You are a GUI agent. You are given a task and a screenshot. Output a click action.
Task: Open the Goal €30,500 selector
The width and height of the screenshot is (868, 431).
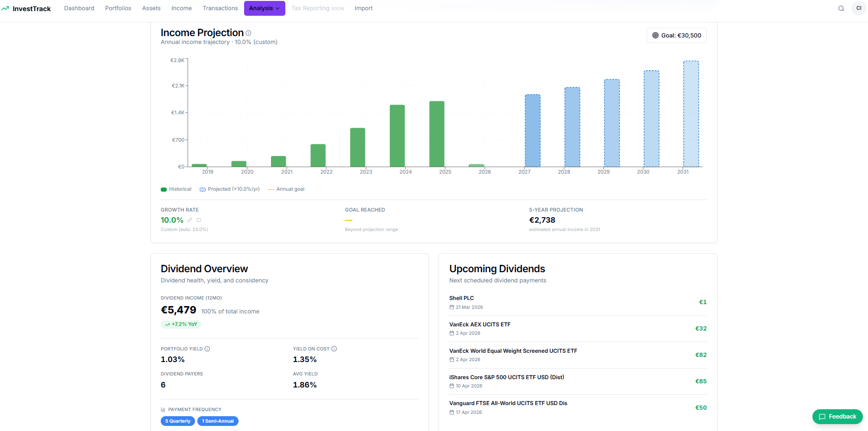(x=676, y=36)
